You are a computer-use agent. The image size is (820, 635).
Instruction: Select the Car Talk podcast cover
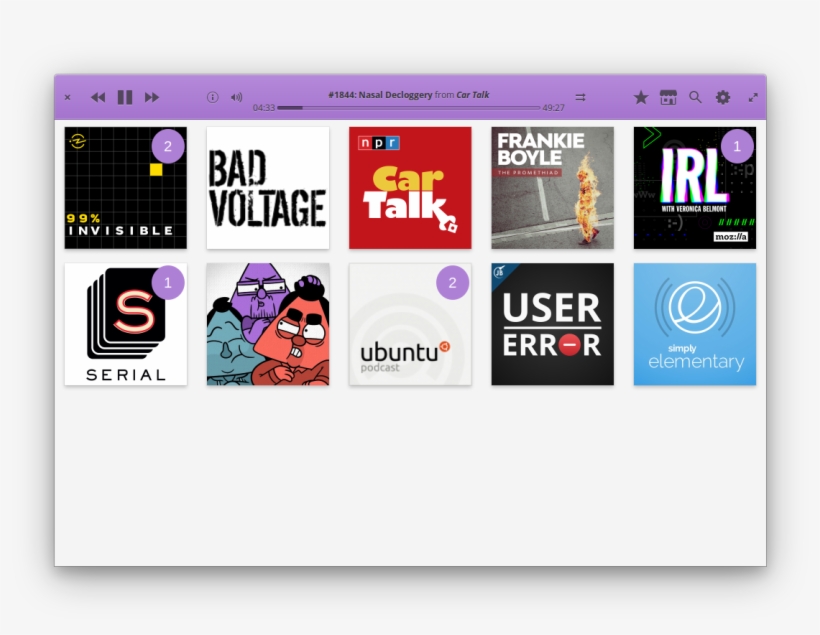point(410,188)
